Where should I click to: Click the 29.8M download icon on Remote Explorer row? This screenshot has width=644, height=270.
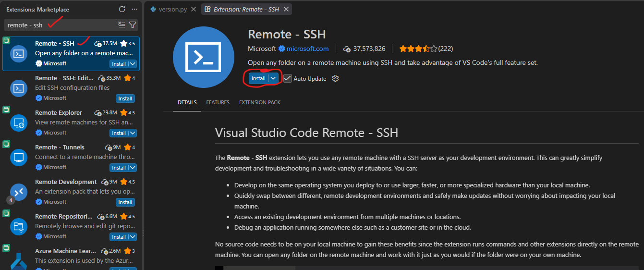coord(98,113)
